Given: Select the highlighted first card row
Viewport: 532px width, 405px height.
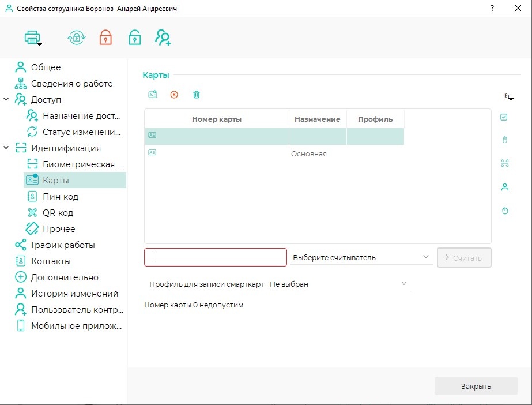Looking at the screenshot, I should (x=274, y=136).
